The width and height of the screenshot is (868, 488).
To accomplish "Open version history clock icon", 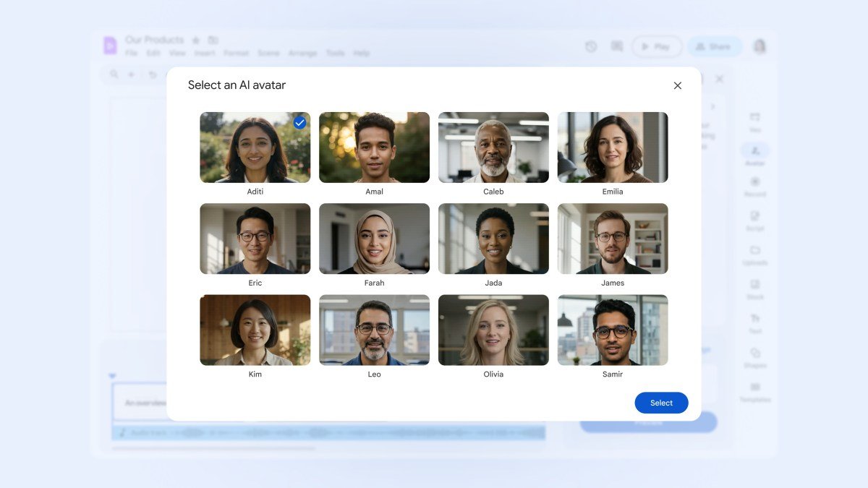I will click(591, 46).
